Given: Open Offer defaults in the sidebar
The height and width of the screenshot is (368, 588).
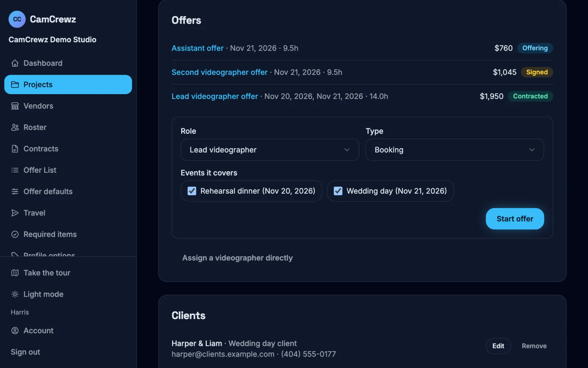Looking at the screenshot, I should 68,192.
